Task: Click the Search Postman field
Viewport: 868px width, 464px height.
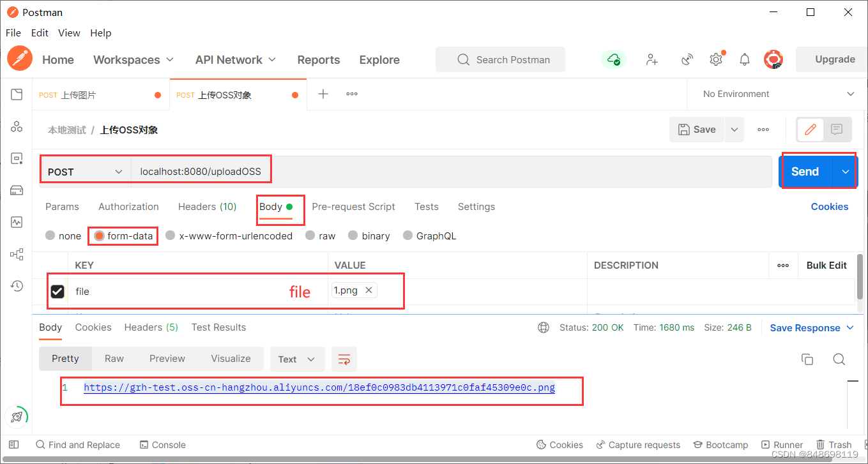Action: (500, 59)
